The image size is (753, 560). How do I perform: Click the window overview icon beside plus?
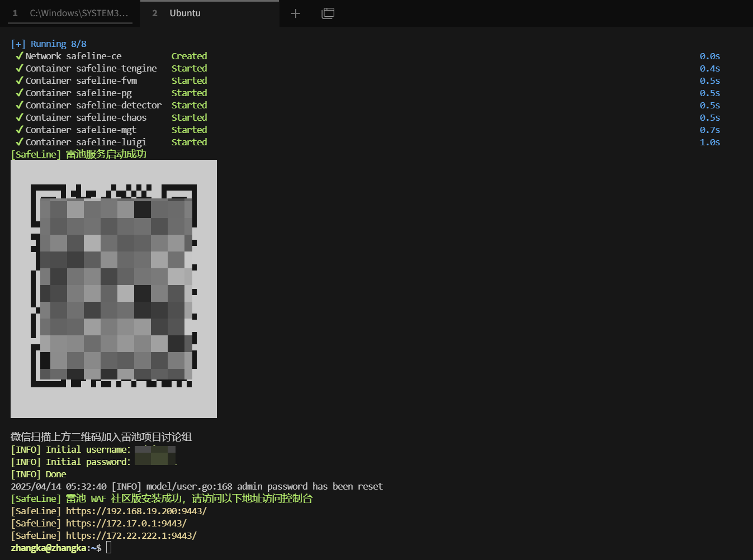328,13
